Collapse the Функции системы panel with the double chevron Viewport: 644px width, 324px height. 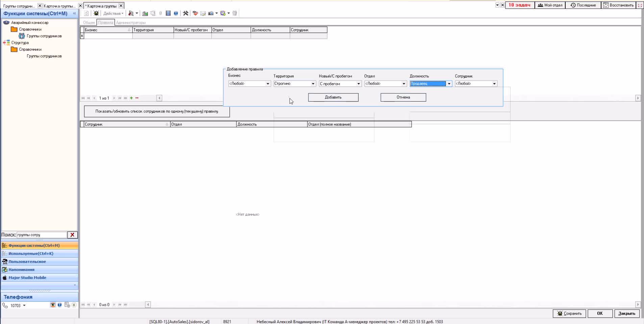(74, 13)
